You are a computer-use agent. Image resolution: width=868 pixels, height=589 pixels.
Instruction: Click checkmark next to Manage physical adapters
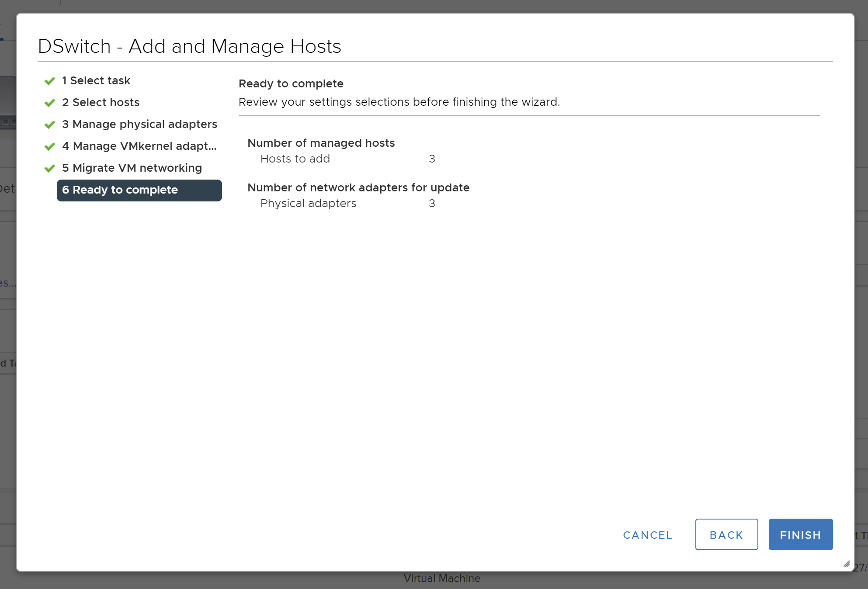(50, 125)
